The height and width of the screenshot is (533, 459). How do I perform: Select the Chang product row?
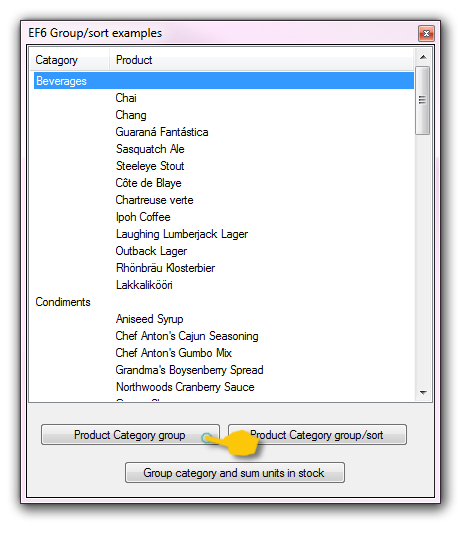point(224,115)
